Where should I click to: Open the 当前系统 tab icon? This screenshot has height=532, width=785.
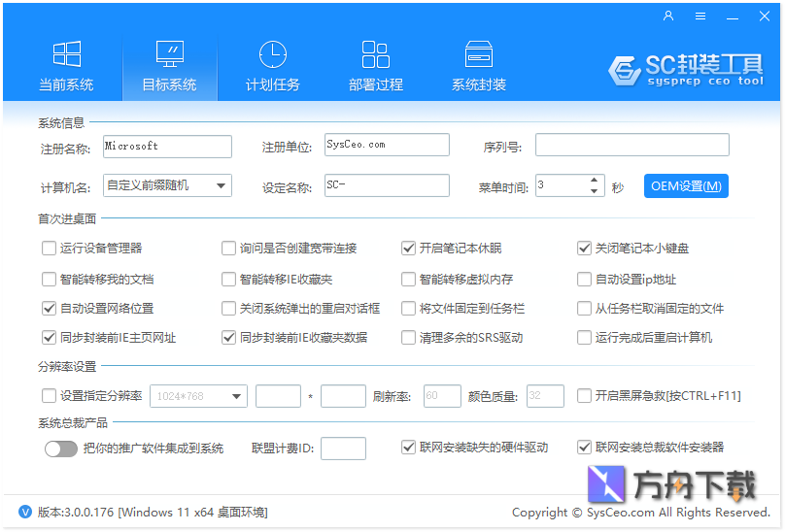click(x=67, y=54)
